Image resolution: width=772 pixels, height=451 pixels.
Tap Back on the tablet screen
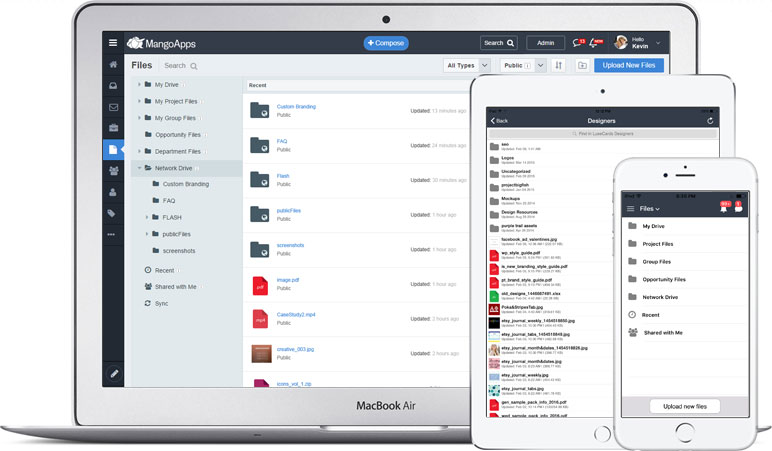pos(499,121)
